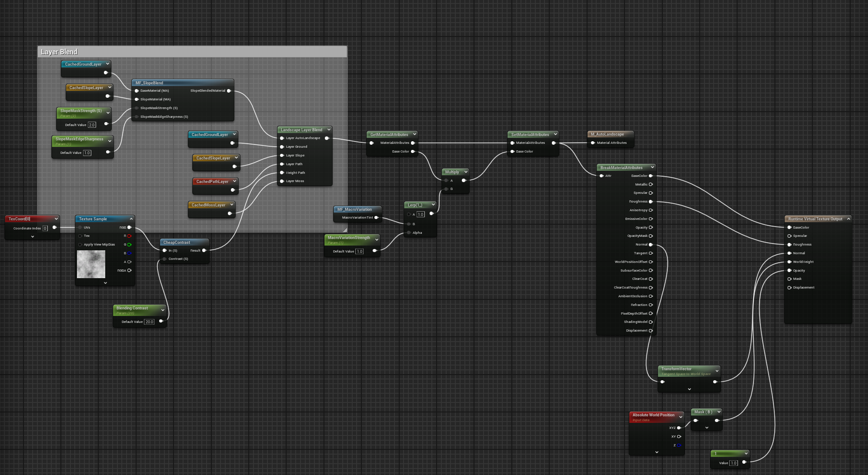Screen dimensions: 868x475
Task: Click the blue B output pin on Texture Sample
Action: 129,253
